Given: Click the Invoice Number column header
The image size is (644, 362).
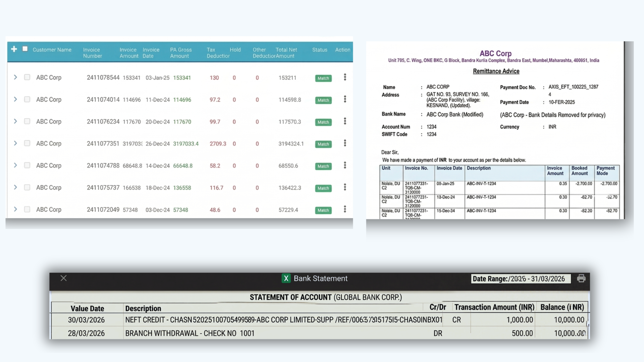Looking at the screenshot, I should [92, 53].
